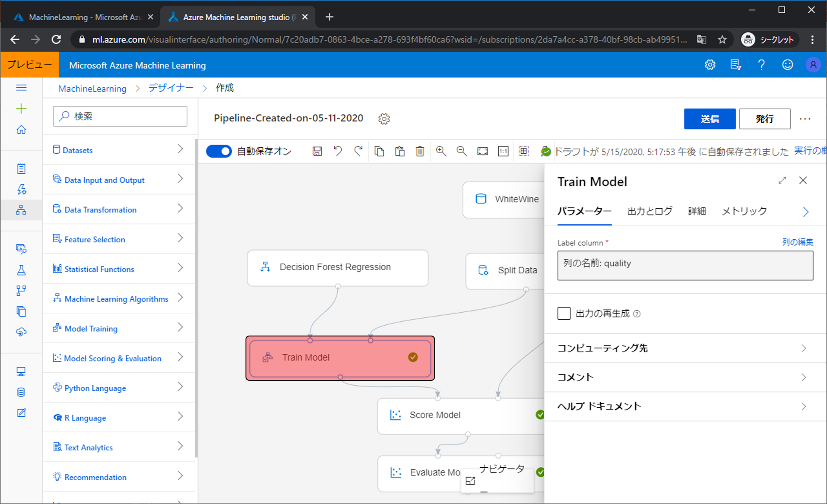Click the 列の編集 link

pyautogui.click(x=797, y=242)
